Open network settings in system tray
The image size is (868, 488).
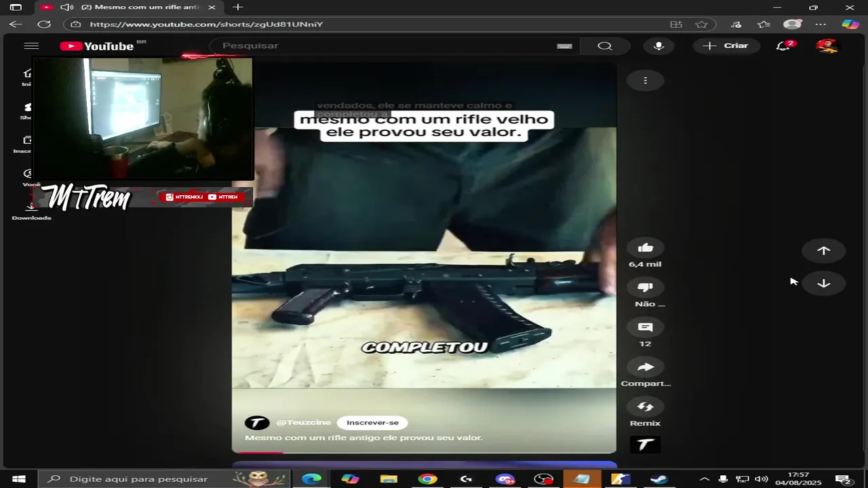(x=743, y=479)
